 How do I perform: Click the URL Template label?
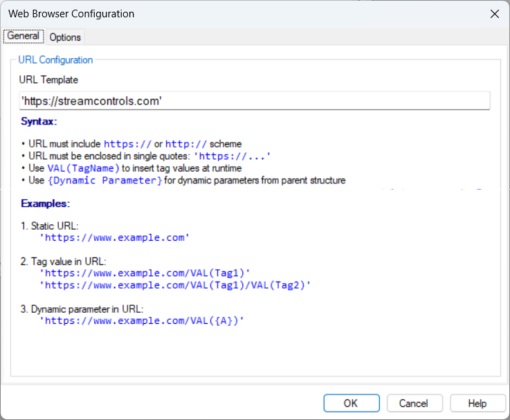(48, 80)
